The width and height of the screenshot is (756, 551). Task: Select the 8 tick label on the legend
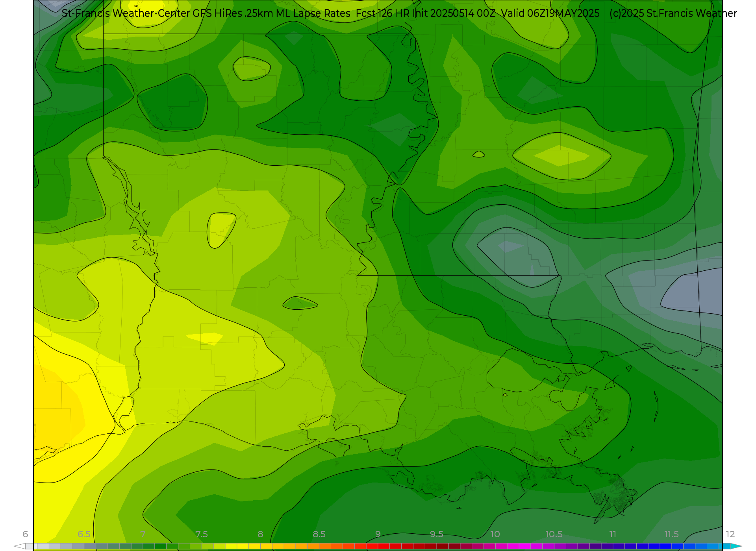coord(260,534)
